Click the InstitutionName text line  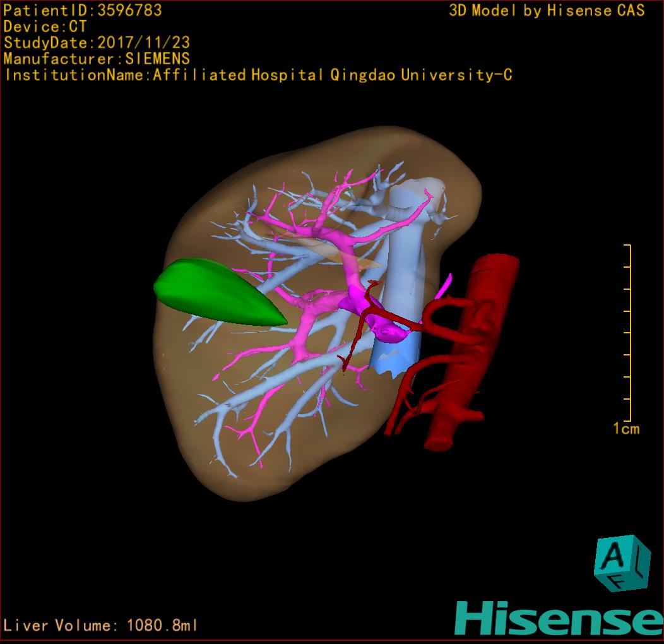click(258, 75)
